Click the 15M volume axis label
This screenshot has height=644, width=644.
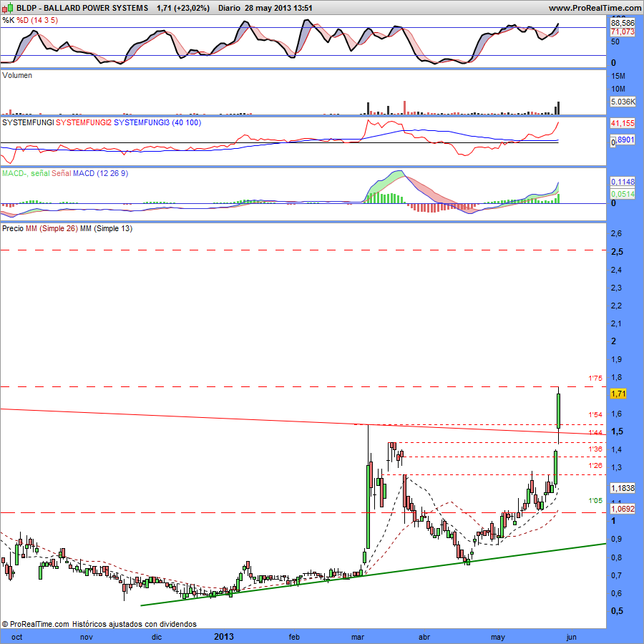click(618, 76)
